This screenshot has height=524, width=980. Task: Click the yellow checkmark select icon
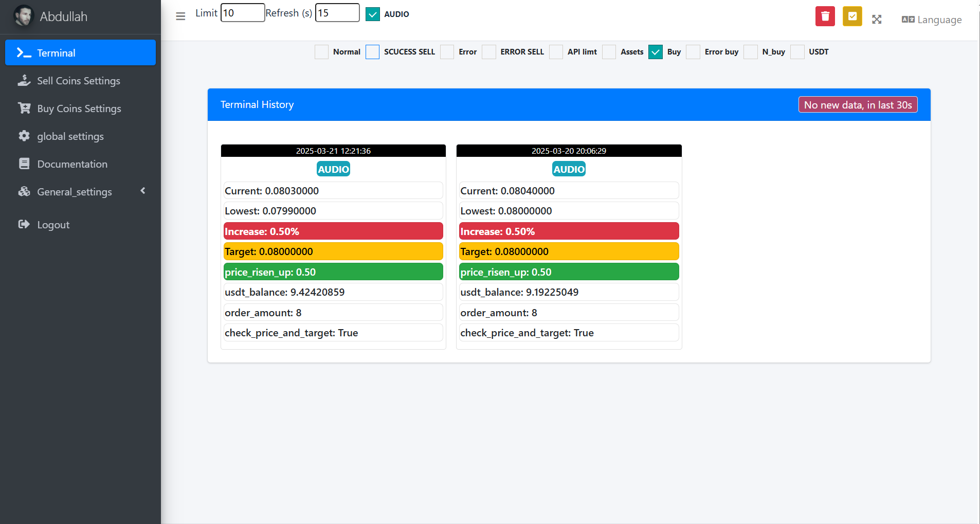tap(851, 16)
